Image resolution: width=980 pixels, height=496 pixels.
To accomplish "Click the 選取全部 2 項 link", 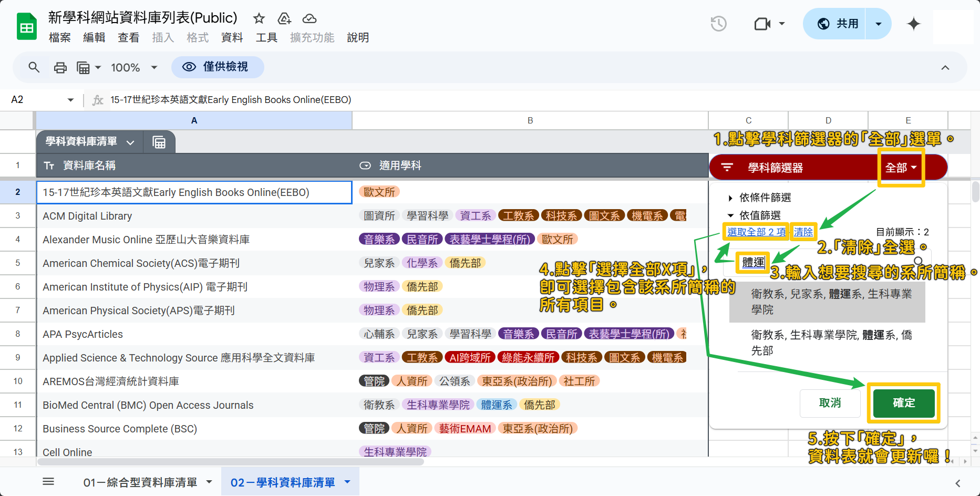I will tap(756, 232).
